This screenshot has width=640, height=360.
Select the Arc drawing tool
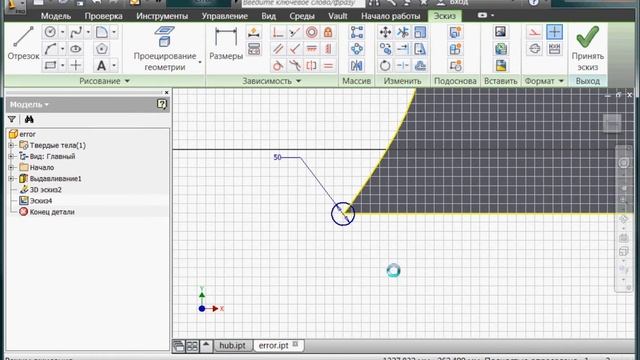50,49
